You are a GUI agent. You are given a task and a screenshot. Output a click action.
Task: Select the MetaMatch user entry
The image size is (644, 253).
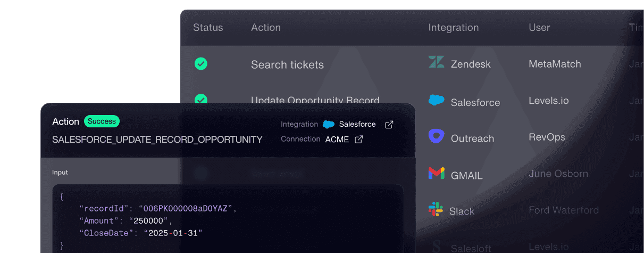click(x=555, y=64)
